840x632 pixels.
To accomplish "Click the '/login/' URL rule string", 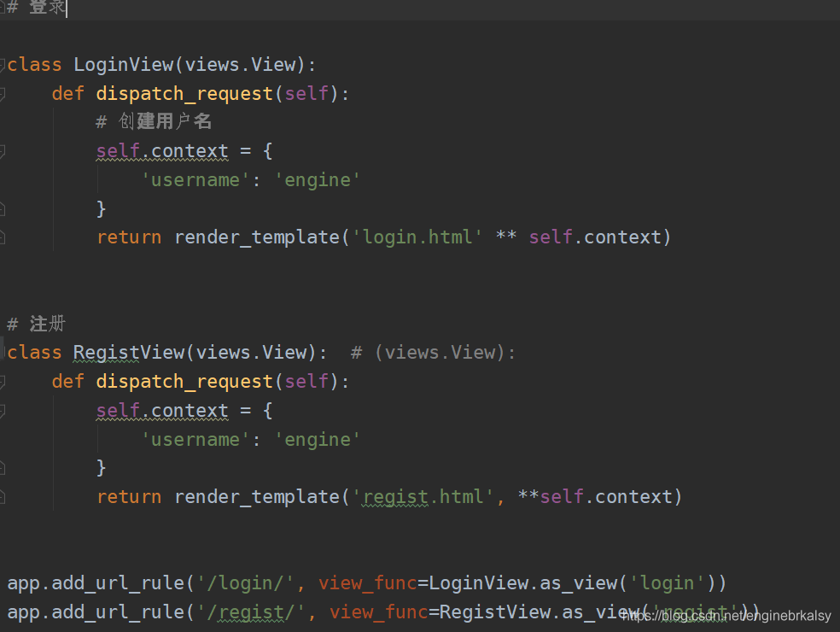I will click(x=248, y=582).
